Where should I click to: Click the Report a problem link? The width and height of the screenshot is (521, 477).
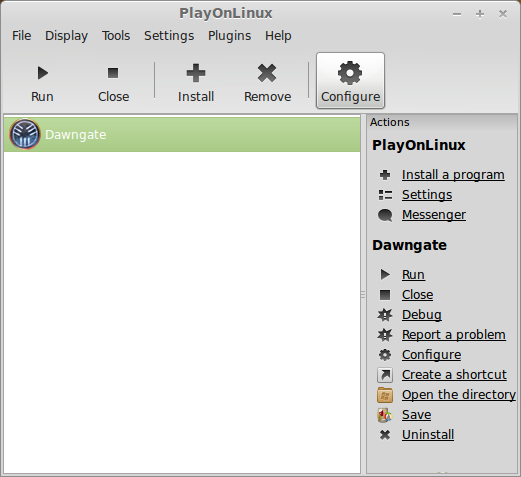pyautogui.click(x=454, y=335)
